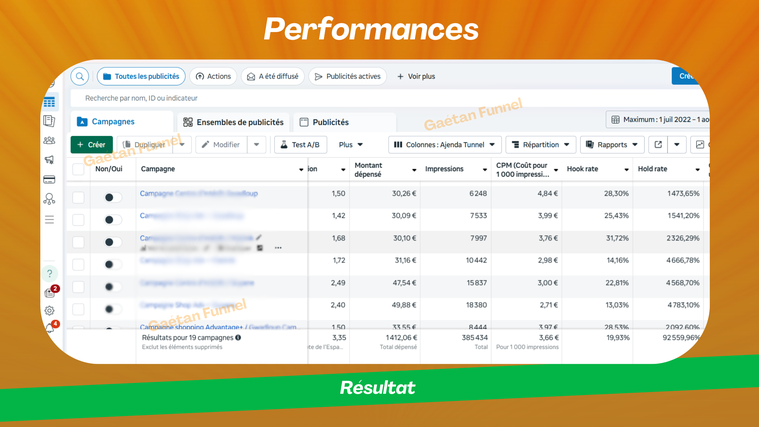Viewport: 759px width, 427px height.
Task: Select checkbox for the 47,54 € campaign row
Action: [x=78, y=287]
